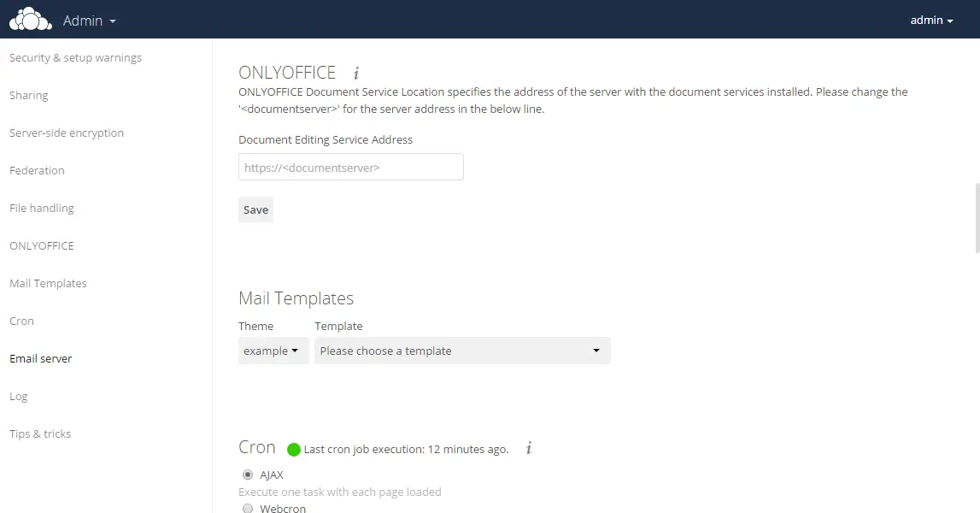Go to Security & setup warnings
This screenshot has height=513, width=980.
[76, 57]
